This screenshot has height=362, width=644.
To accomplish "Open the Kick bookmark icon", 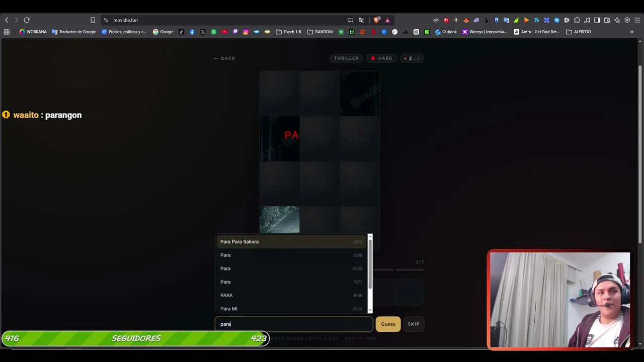I will (x=427, y=32).
